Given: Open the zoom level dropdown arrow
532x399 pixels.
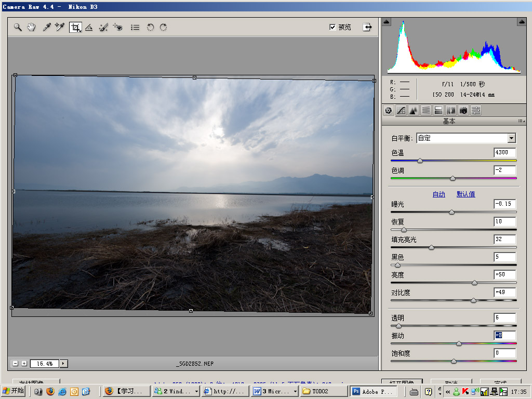Looking at the screenshot, I should (x=63, y=364).
